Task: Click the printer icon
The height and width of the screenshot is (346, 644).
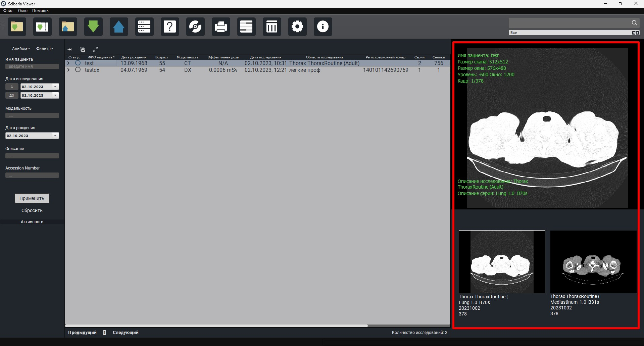Action: [221, 27]
